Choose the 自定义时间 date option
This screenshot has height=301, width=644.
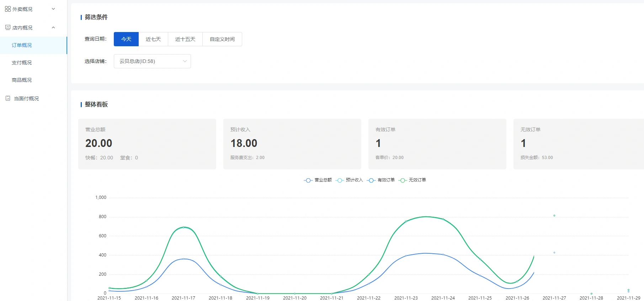[222, 39]
